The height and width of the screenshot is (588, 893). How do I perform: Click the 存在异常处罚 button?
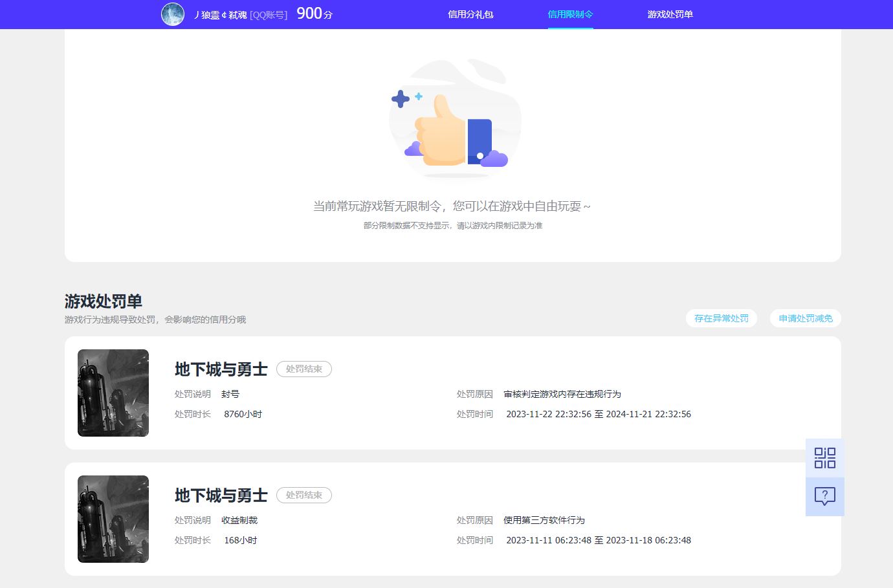coord(722,318)
